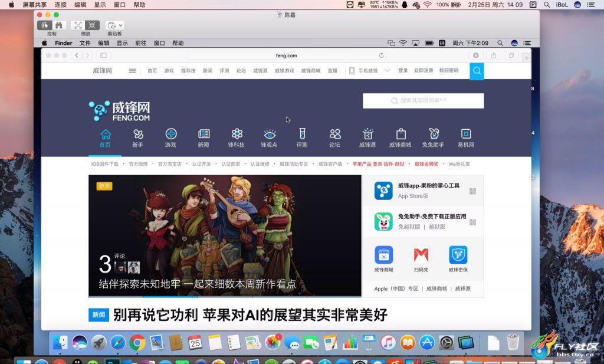Open the 新闻 newspaper icon
The image size is (604, 364).
click(x=203, y=138)
